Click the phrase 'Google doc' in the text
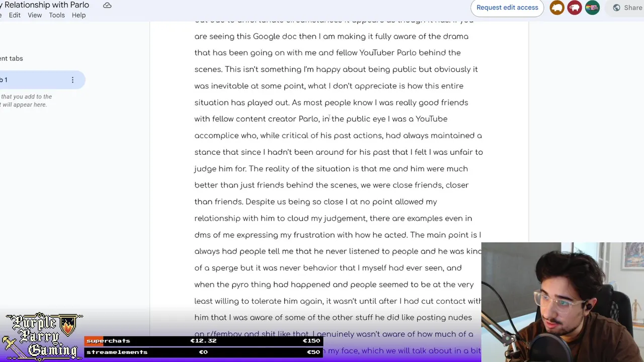This screenshot has height=362, width=644. point(275,37)
